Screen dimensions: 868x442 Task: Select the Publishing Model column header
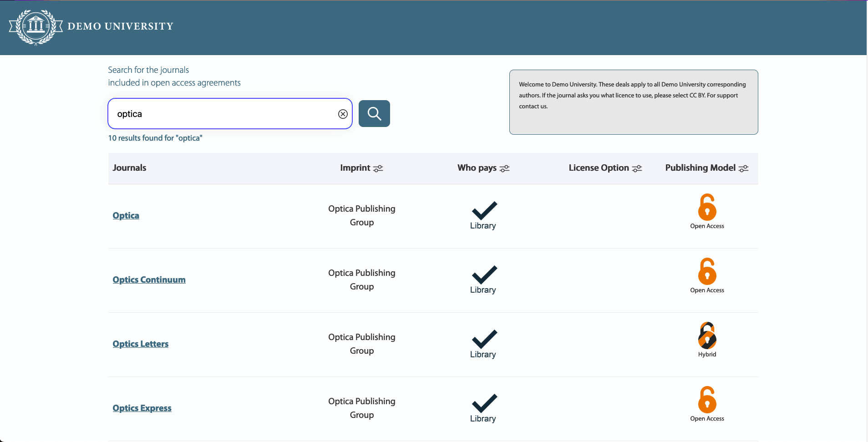700,168
